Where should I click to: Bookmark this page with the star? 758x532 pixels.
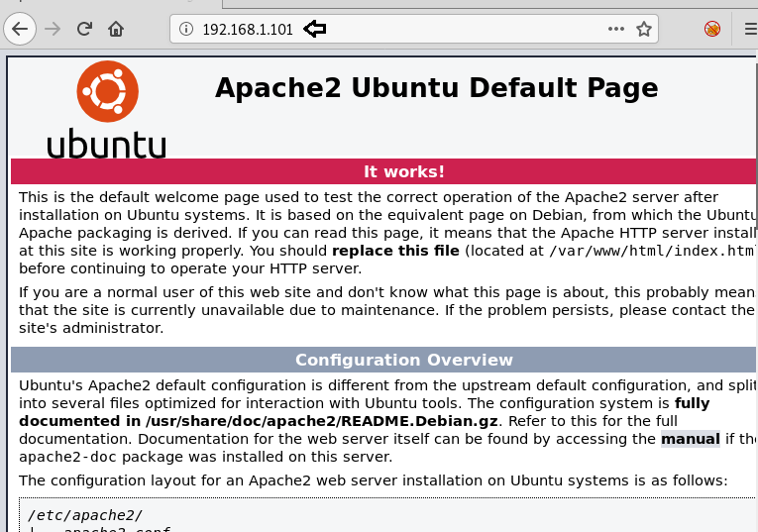click(x=643, y=29)
